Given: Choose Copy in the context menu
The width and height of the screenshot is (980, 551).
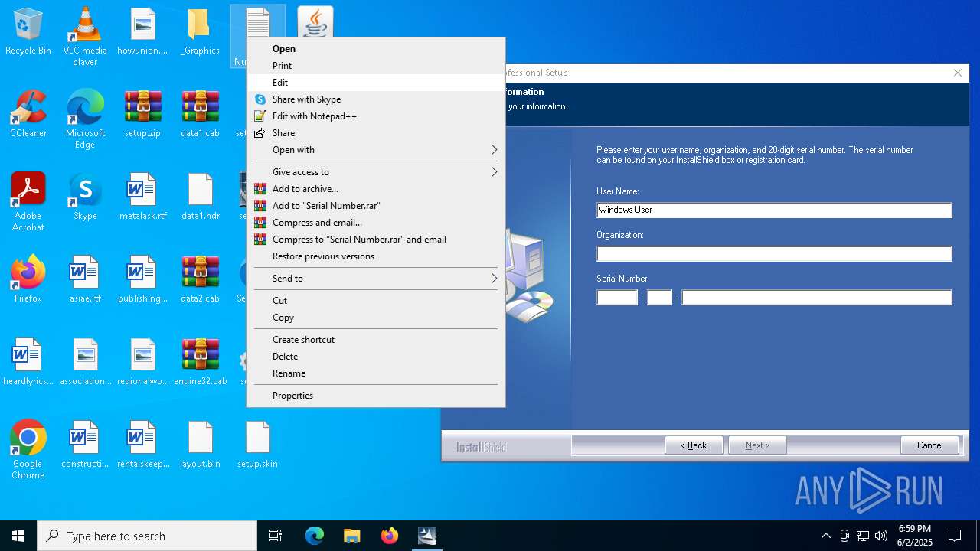Looking at the screenshot, I should 375,318.
